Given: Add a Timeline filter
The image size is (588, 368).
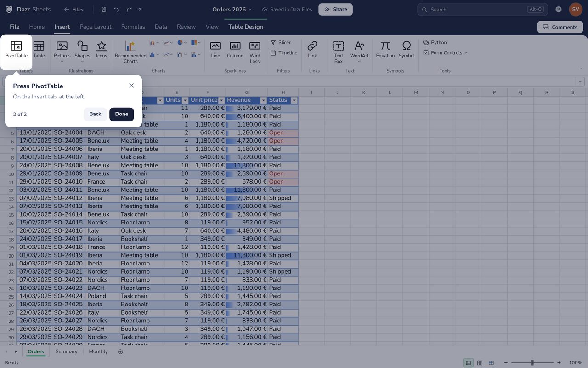Looking at the screenshot, I should coord(284,53).
